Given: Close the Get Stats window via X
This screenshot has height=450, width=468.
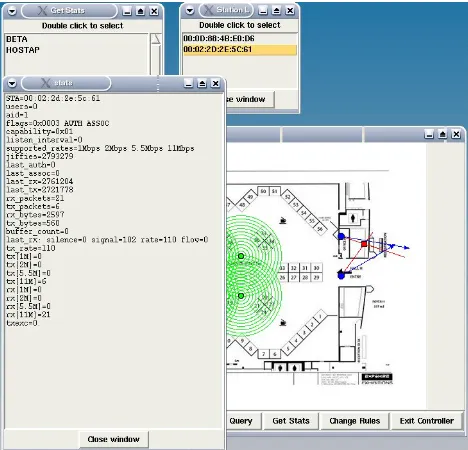Looking at the screenshot, I should 154,11.
